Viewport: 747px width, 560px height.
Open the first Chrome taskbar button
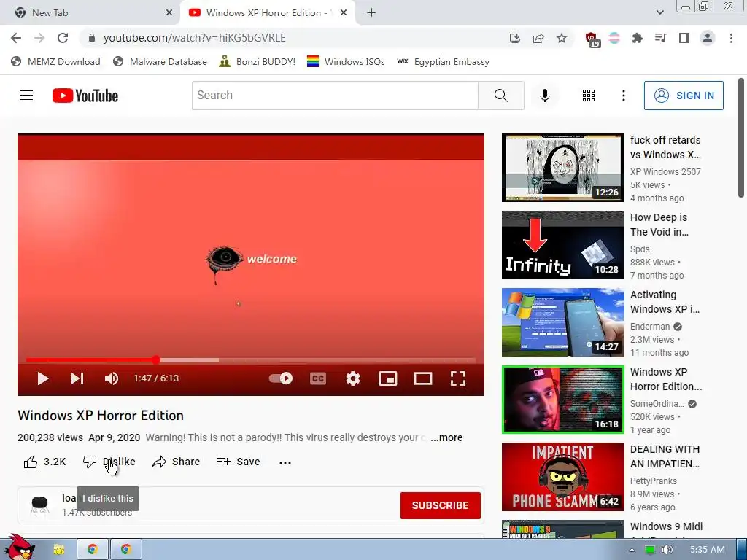pos(93,550)
